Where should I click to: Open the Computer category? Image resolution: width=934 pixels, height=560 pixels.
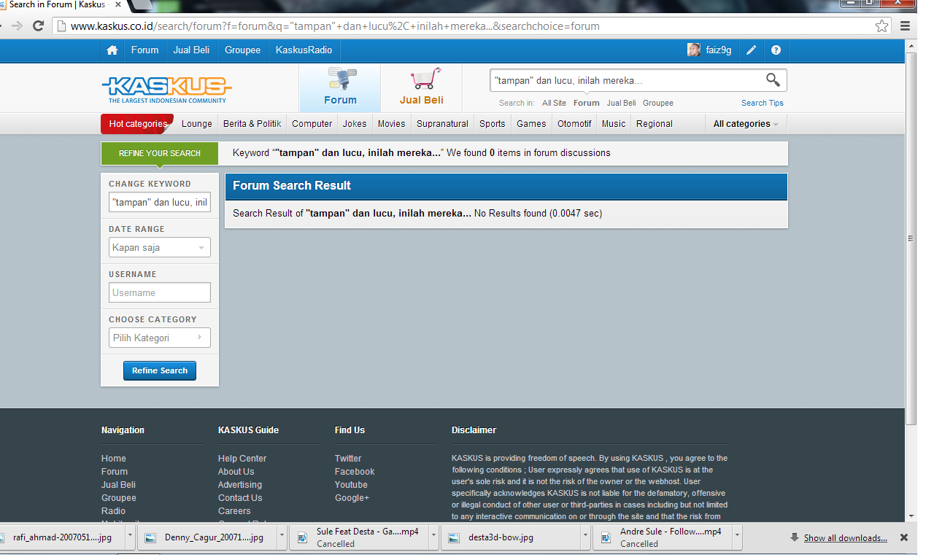(x=312, y=123)
